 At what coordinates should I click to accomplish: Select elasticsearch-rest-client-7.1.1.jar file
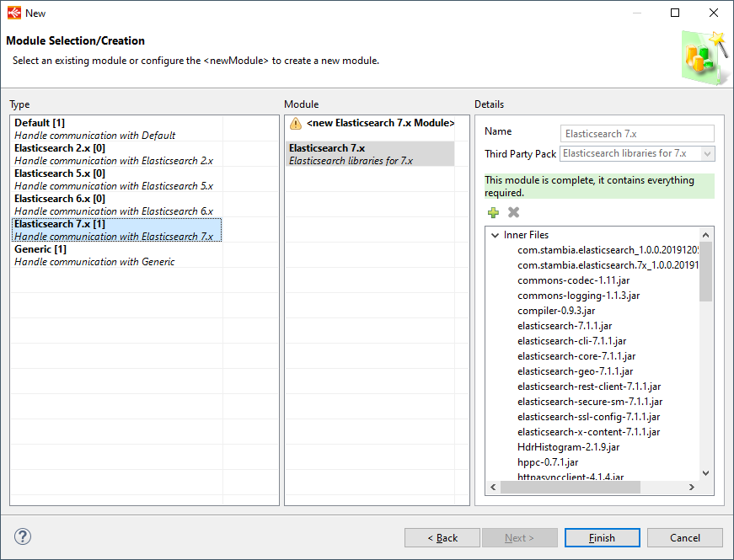[589, 387]
